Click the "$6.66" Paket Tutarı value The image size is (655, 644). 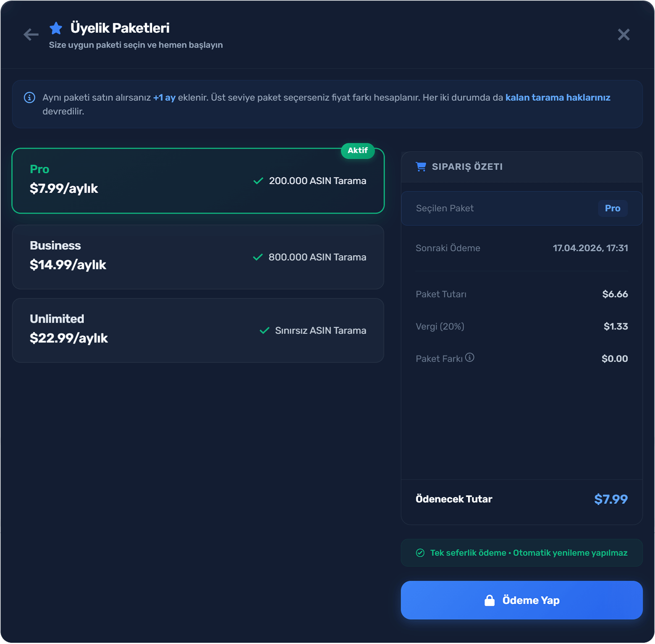pyautogui.click(x=615, y=294)
